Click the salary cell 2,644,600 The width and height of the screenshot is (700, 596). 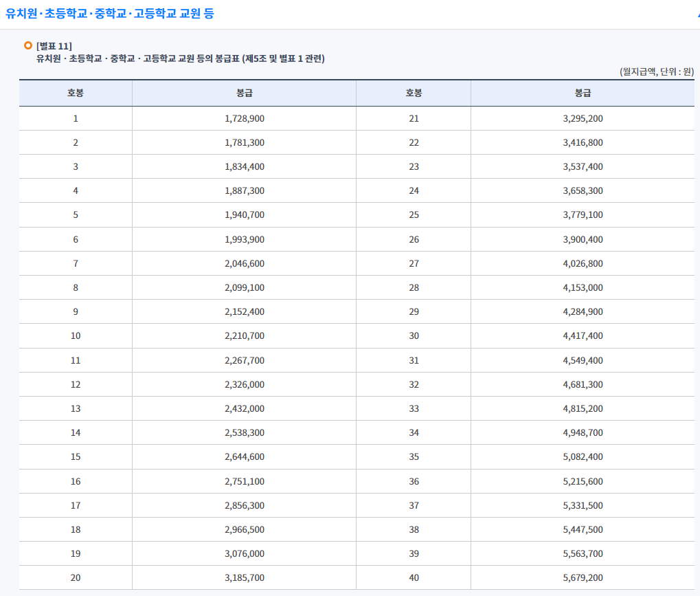[244, 457]
